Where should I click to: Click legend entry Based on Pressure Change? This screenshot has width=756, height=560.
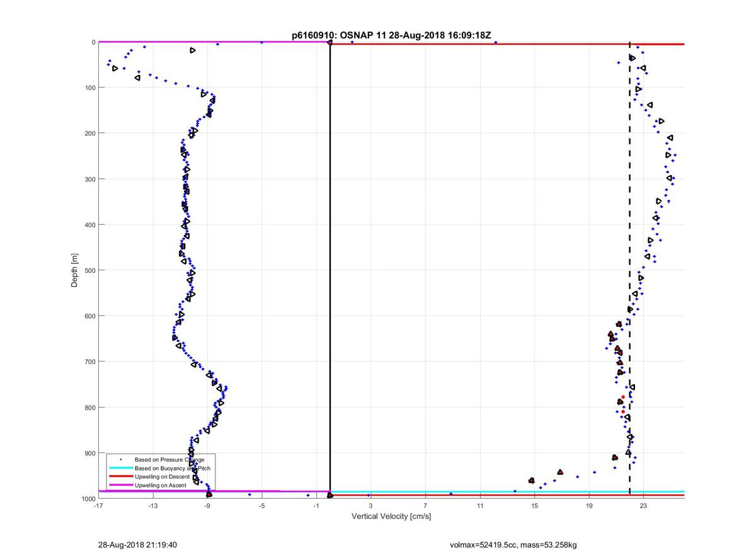(x=169, y=460)
